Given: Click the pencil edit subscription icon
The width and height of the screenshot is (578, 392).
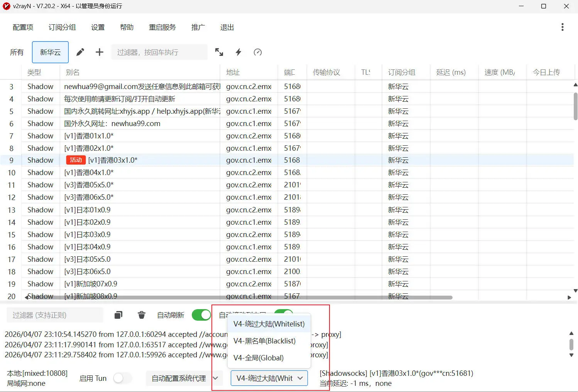Looking at the screenshot, I should [80, 52].
